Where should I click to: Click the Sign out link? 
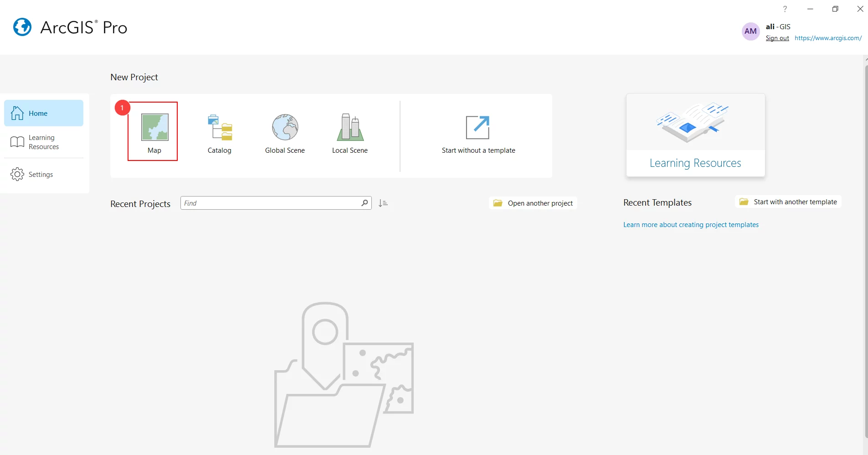(x=777, y=38)
